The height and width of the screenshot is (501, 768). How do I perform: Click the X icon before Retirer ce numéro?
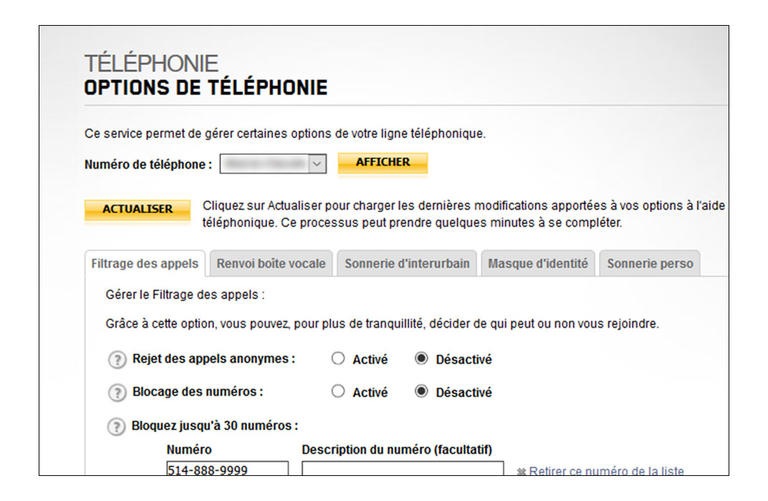(522, 471)
